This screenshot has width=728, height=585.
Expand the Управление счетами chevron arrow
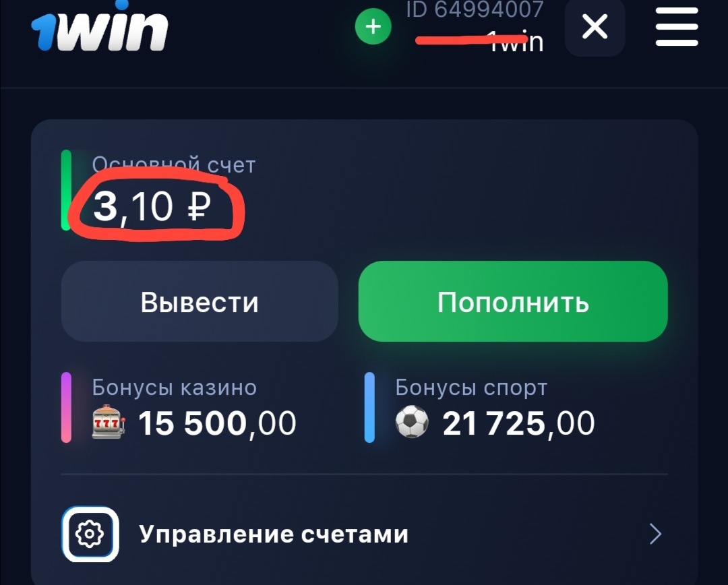tap(656, 534)
